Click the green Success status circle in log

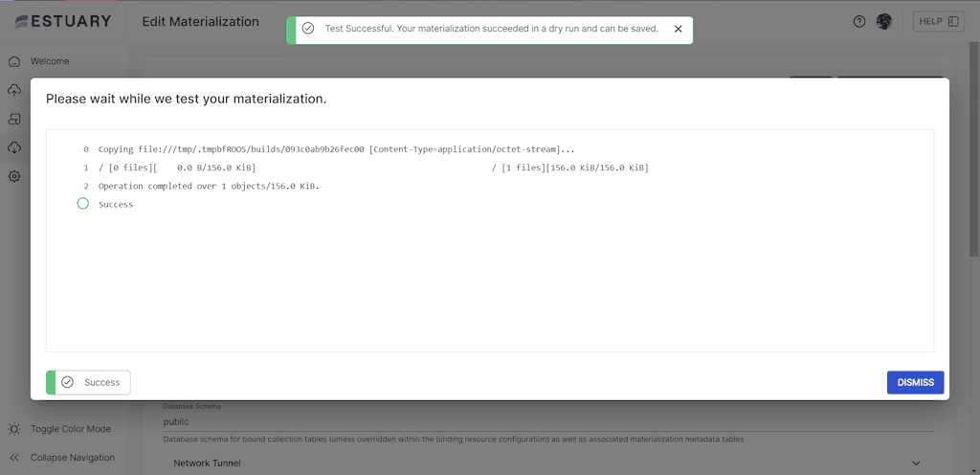coord(82,204)
